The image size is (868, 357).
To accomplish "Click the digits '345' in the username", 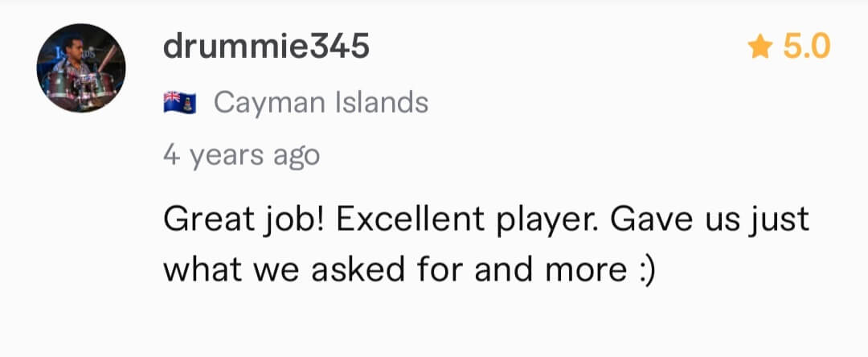I will [x=338, y=47].
